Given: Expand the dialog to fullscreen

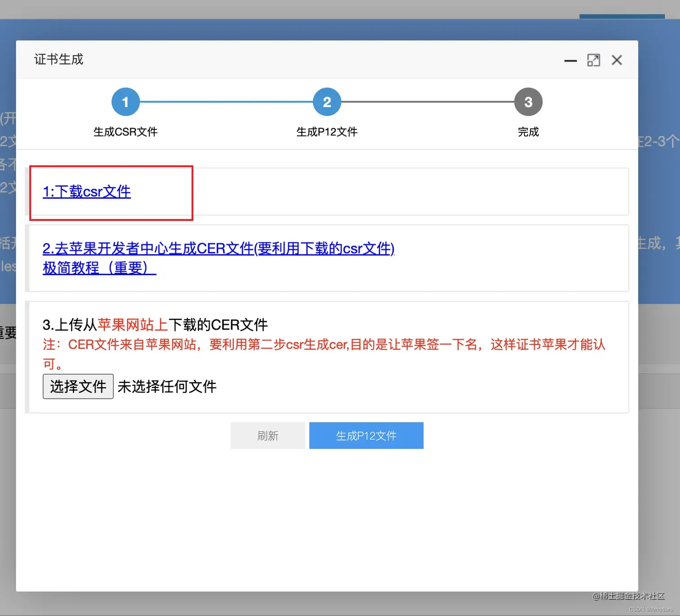Looking at the screenshot, I should [x=594, y=60].
